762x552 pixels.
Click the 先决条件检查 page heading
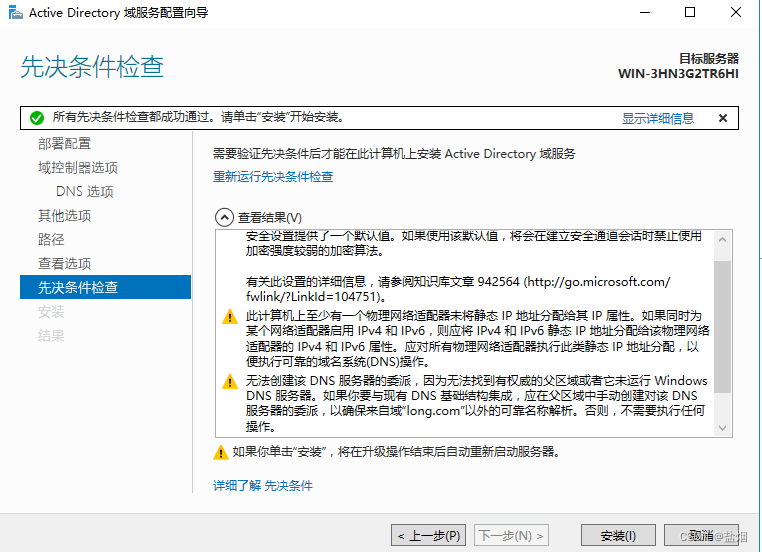tap(92, 67)
